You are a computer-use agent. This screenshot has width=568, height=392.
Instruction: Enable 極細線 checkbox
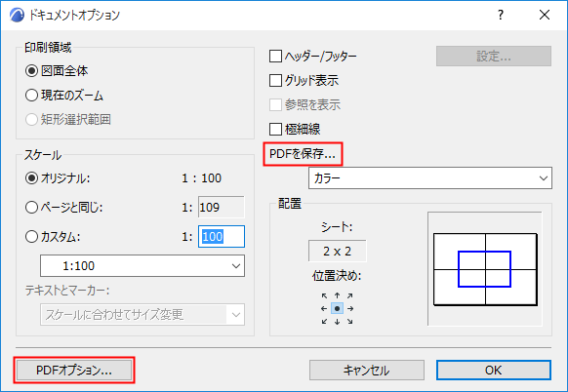pyautogui.click(x=275, y=129)
